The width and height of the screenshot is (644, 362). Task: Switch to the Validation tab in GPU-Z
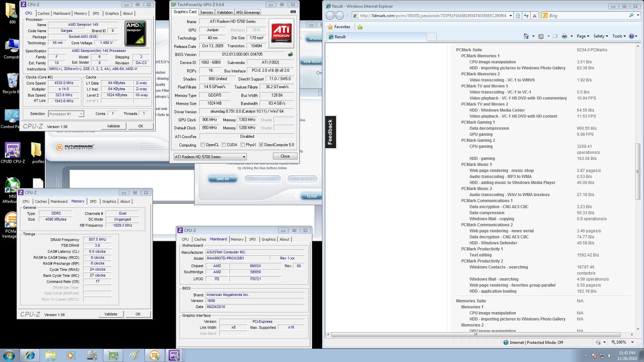pos(225,12)
